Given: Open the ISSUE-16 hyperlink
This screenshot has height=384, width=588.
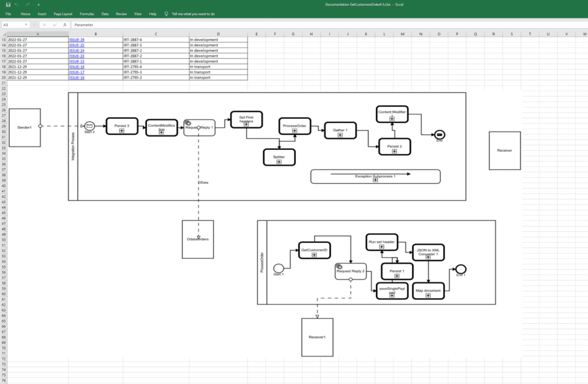Looking at the screenshot, I should click(x=77, y=77).
